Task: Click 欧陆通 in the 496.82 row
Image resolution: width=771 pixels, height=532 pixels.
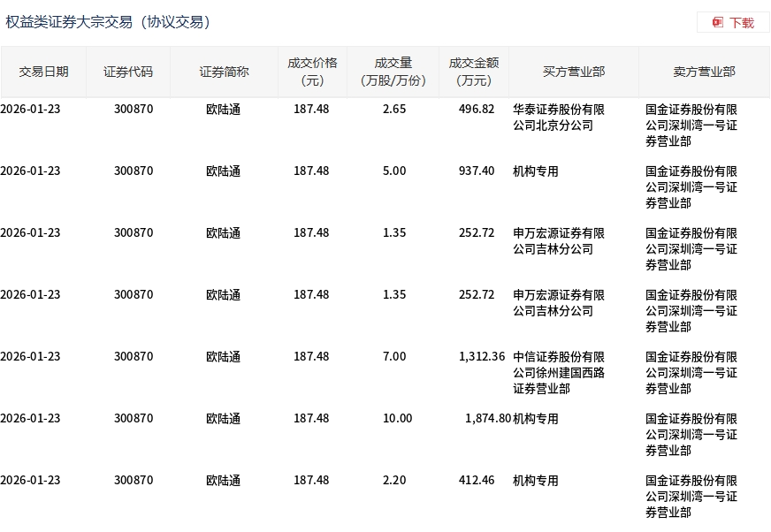Action: 223,110
